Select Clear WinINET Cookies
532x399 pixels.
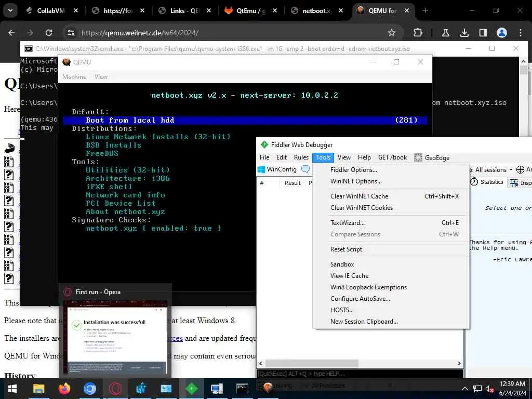pyautogui.click(x=362, y=208)
